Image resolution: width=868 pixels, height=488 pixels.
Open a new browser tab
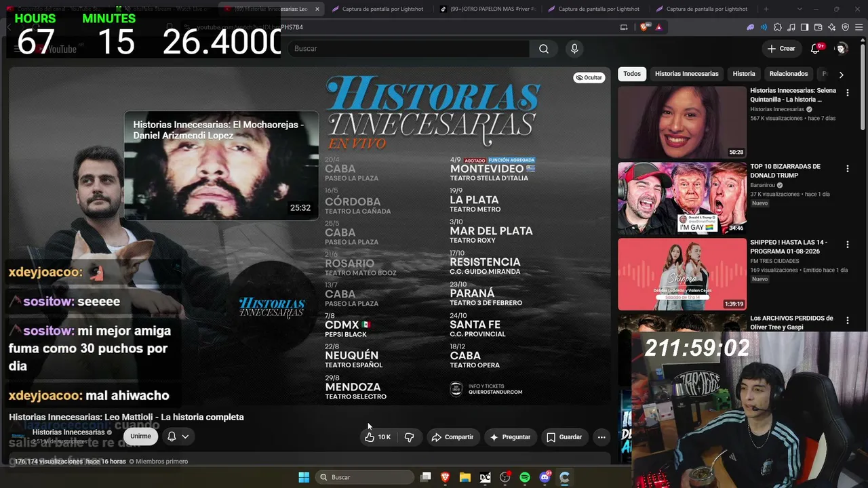[x=766, y=9]
